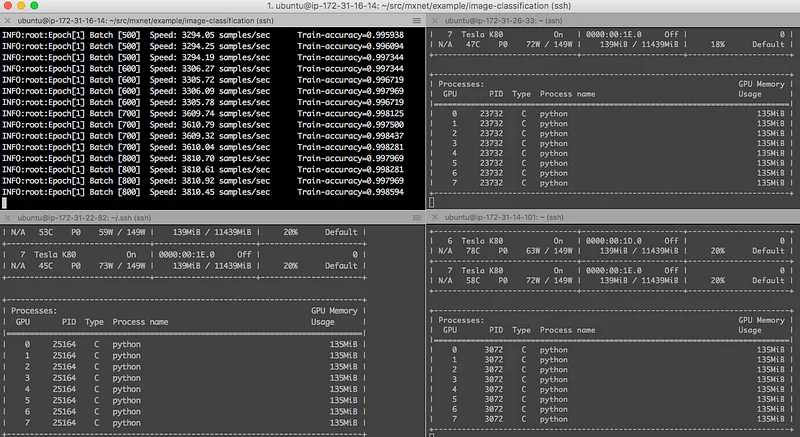
Task: Open the hamburger menu of the ip-172-31-22-82 pane
Action: [417, 218]
